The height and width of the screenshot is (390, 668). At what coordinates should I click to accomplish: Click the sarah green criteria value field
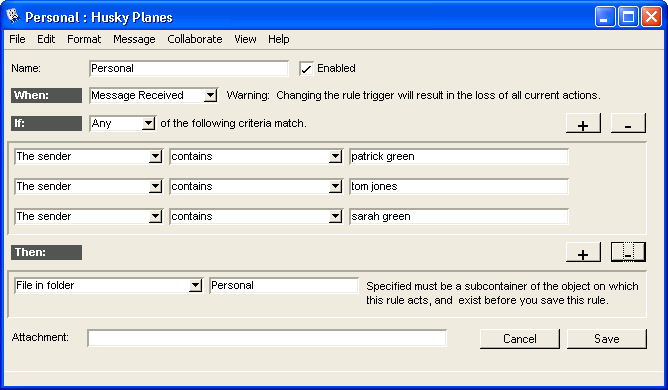click(x=459, y=216)
